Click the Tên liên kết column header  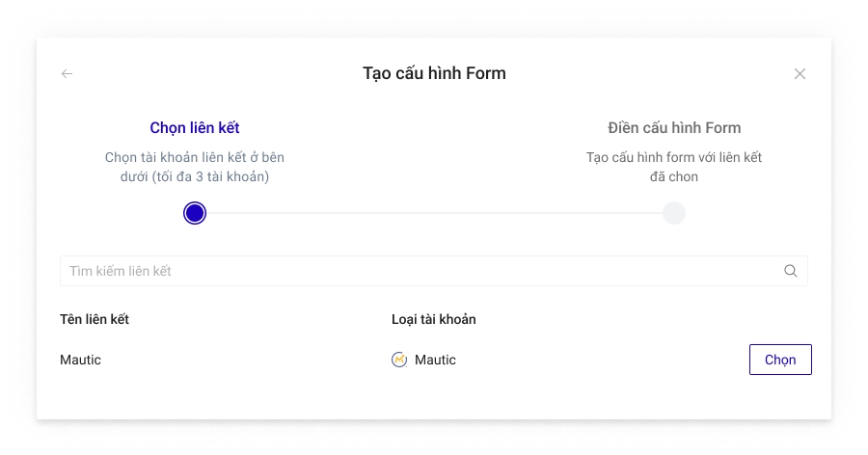pos(95,319)
